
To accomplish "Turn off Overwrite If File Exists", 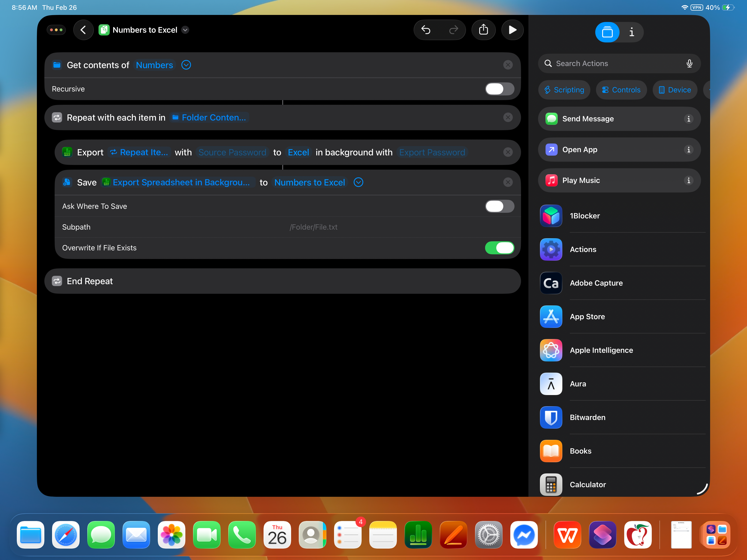I will point(500,248).
